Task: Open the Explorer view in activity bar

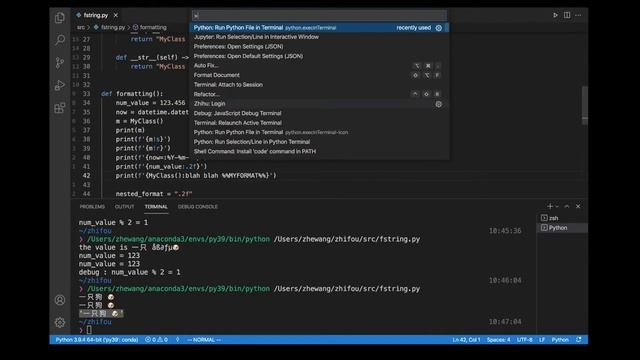Action: tap(60, 18)
